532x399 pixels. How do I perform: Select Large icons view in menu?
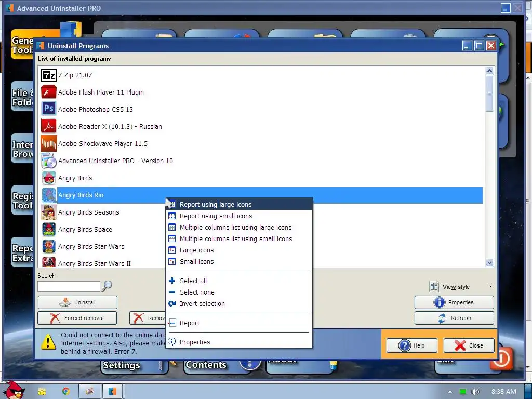(x=239, y=250)
